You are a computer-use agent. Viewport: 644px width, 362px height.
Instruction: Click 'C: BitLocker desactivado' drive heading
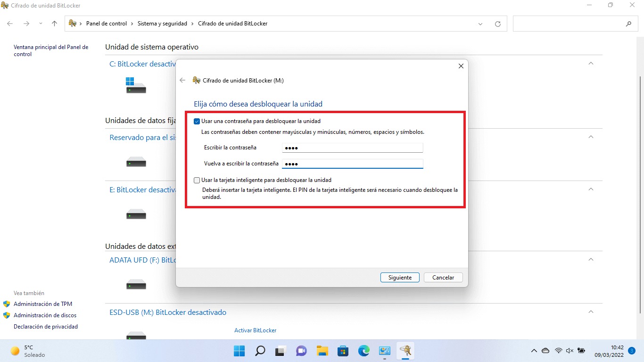click(x=142, y=64)
